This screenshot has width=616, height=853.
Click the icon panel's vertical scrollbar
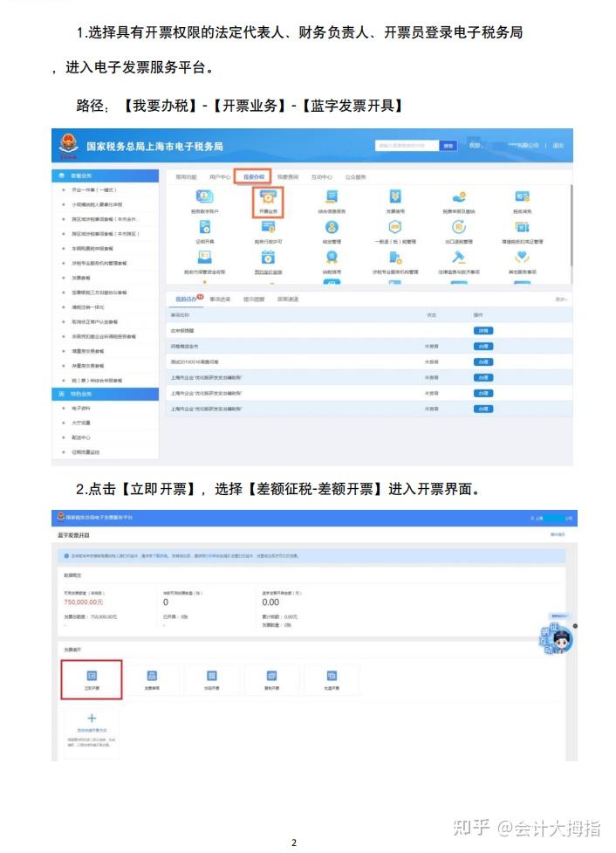tap(571, 226)
